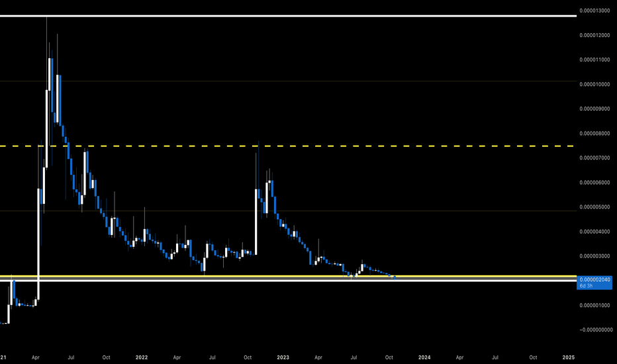Click price axis label 0.000012000

pos(594,36)
